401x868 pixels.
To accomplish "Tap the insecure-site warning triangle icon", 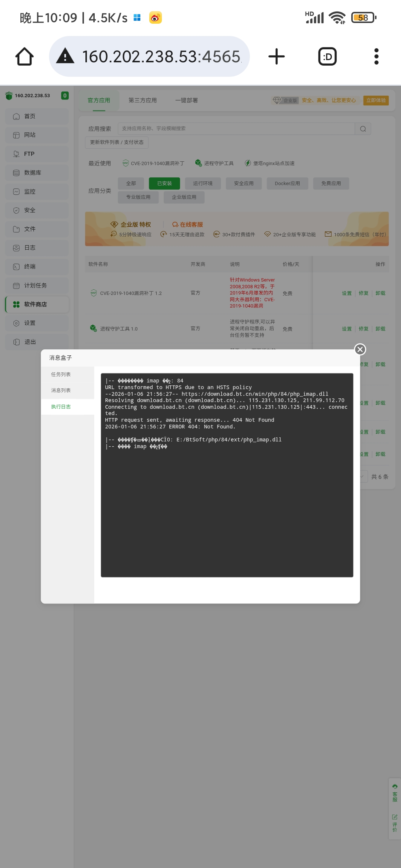I will tap(65, 56).
